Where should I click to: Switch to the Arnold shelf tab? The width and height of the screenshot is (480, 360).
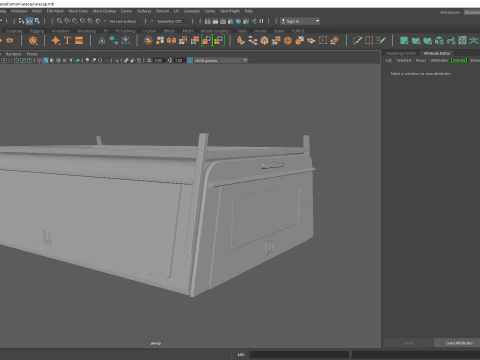(260, 31)
